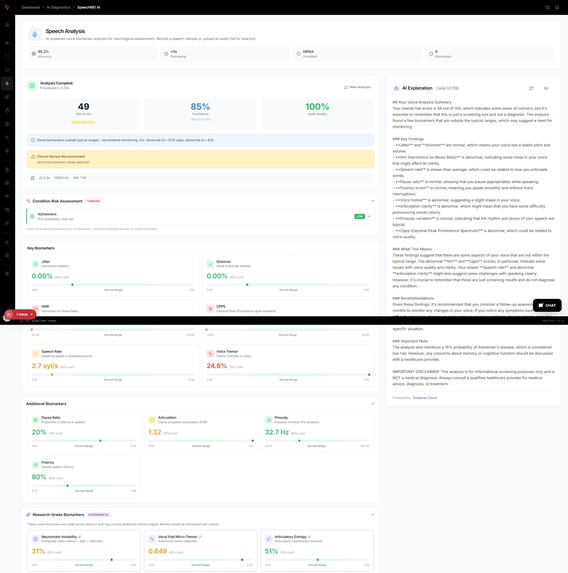Collapse the Additional Biomarkers section
The image size is (568, 573).
372,404
